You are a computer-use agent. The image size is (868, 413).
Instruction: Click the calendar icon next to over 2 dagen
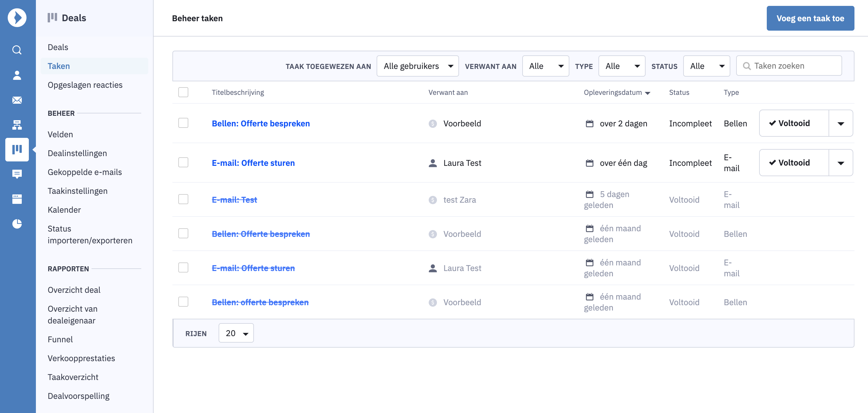coord(589,123)
